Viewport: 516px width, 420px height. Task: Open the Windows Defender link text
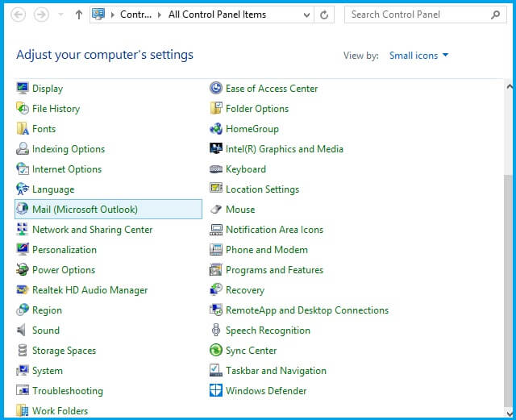tap(266, 391)
